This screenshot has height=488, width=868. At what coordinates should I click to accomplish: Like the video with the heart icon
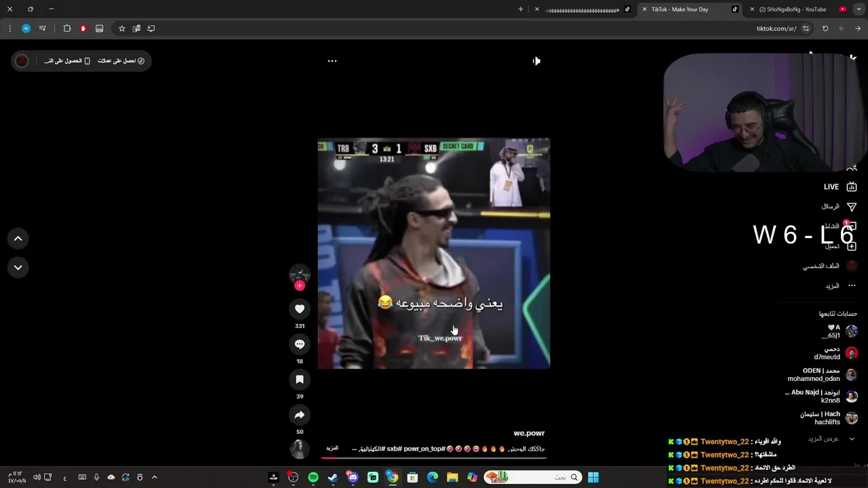pos(300,309)
